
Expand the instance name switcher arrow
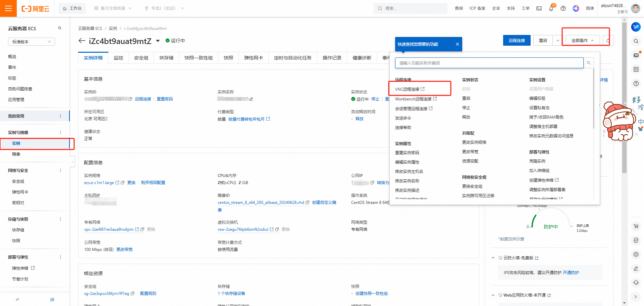pos(158,41)
